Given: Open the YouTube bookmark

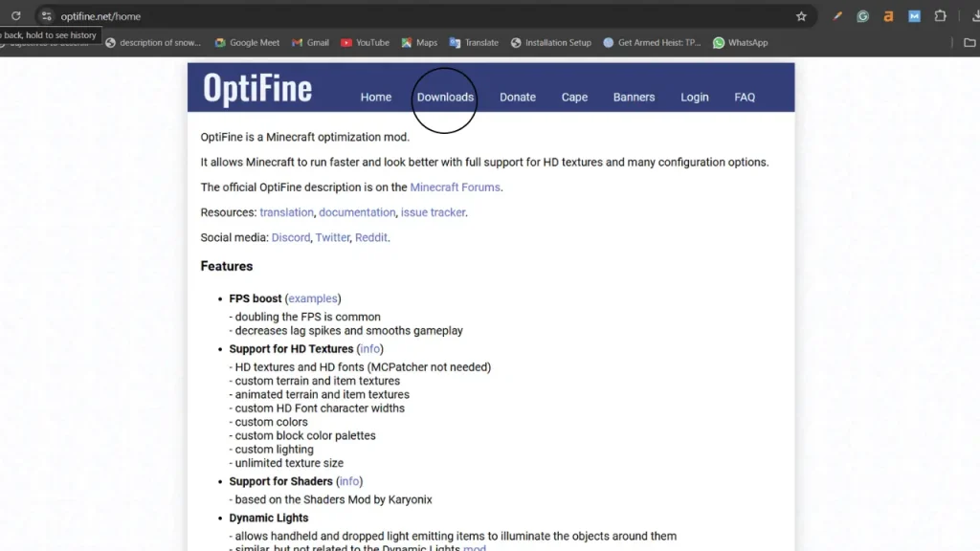Looking at the screenshot, I should pyautogui.click(x=365, y=42).
